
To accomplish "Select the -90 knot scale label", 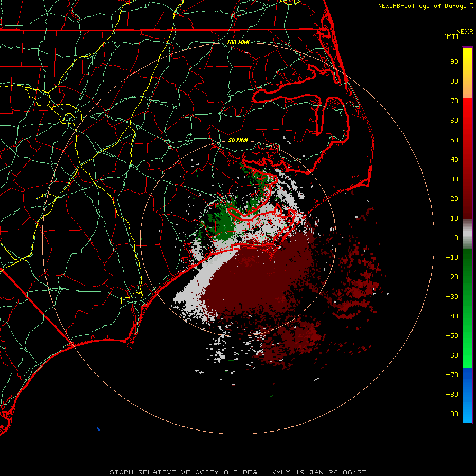I will [452, 414].
